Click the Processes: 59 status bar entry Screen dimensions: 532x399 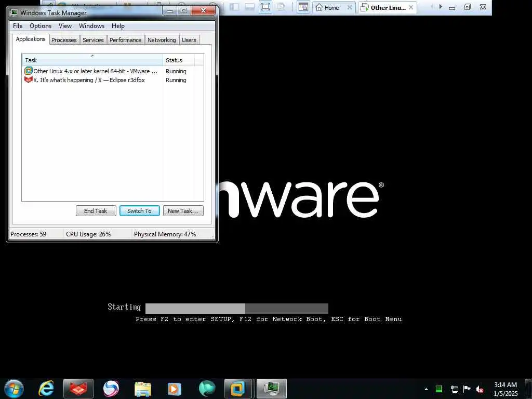point(28,234)
